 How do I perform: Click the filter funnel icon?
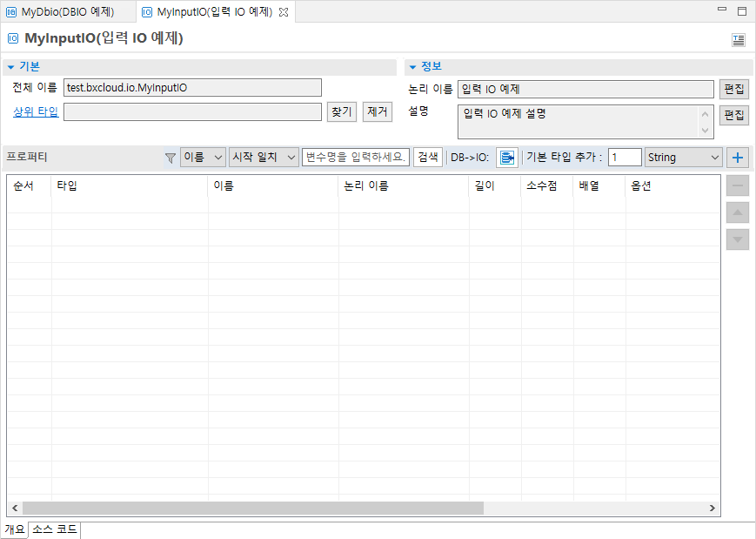pos(170,158)
